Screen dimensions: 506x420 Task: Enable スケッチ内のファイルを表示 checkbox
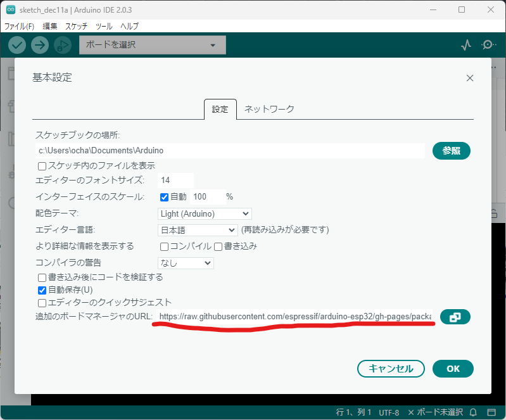(42, 166)
